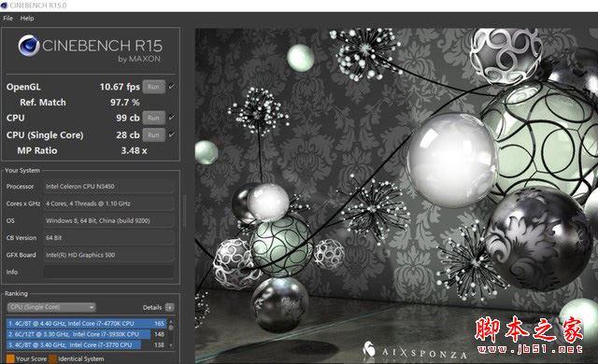The height and width of the screenshot is (364, 598).
Task: Click the orange Your Score legend swatch
Action: (x=10, y=358)
